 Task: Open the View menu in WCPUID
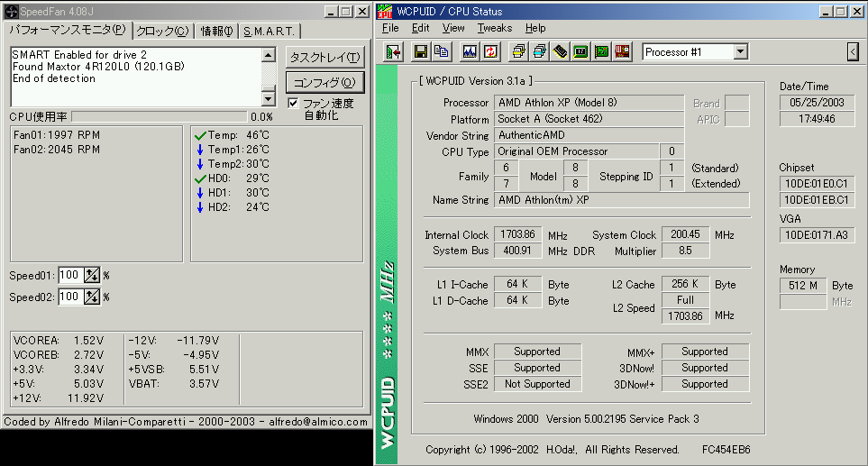coord(453,28)
